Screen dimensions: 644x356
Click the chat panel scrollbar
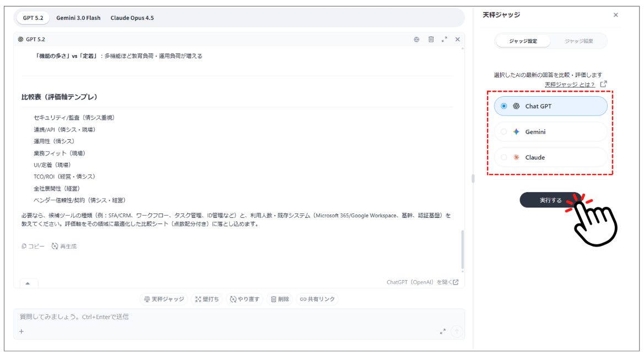472,178
